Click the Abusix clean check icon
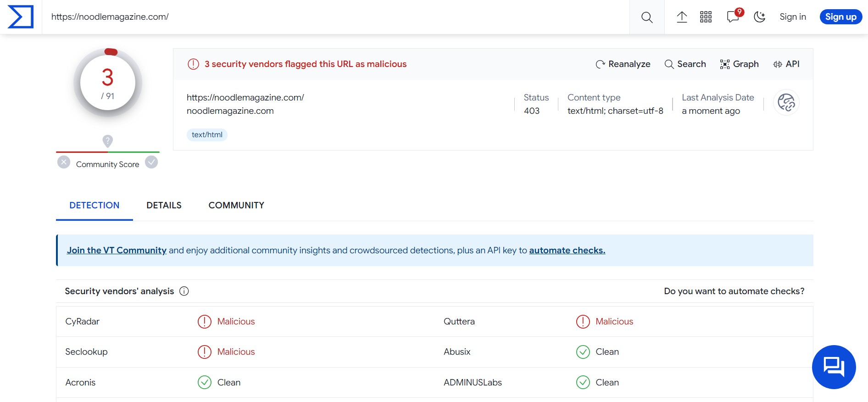868x402 pixels. click(583, 352)
